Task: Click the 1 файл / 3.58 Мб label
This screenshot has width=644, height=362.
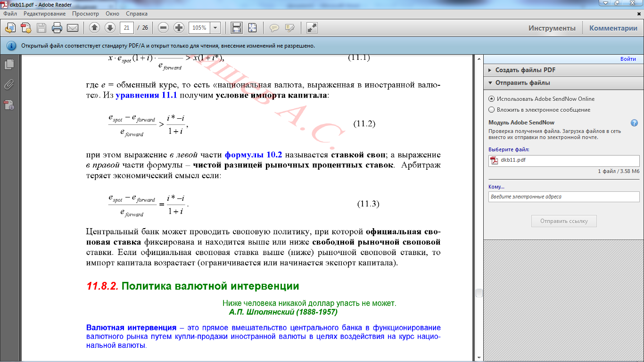Action: coord(619,171)
